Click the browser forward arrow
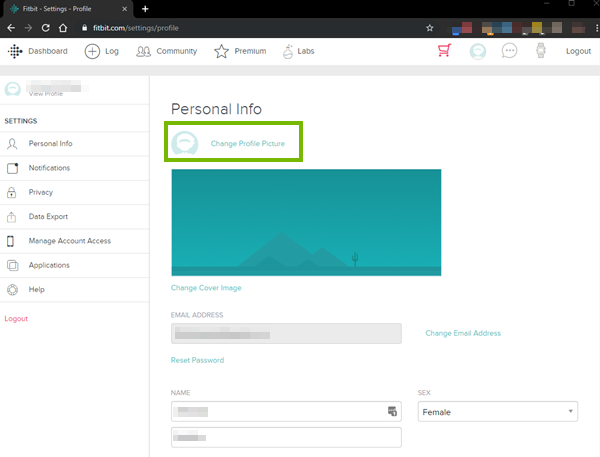 [x=28, y=28]
